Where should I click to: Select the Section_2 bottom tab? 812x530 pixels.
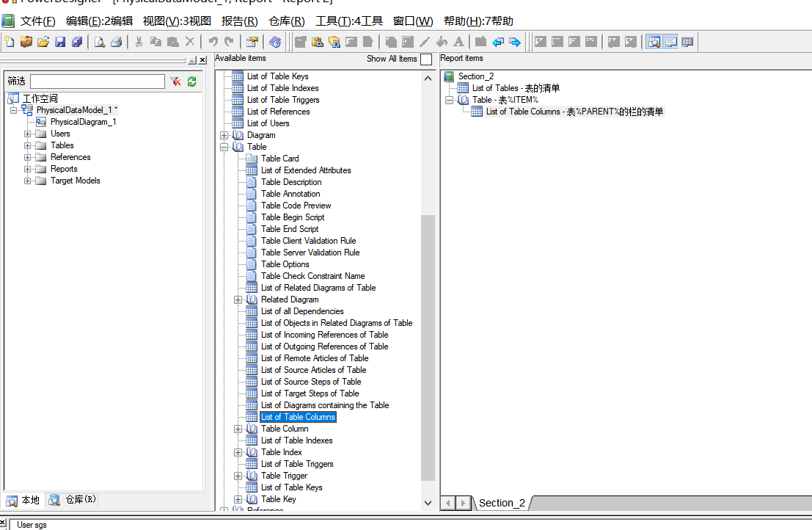point(501,503)
